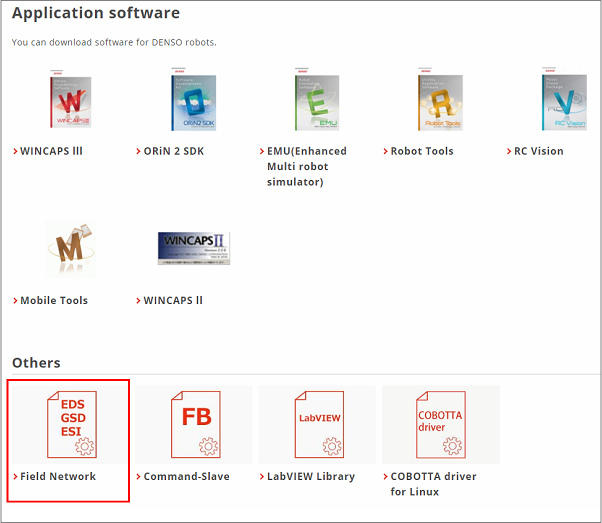Image resolution: width=602 pixels, height=523 pixels.
Task: Open the EDS GSD ESI file icon
Action: [71, 424]
